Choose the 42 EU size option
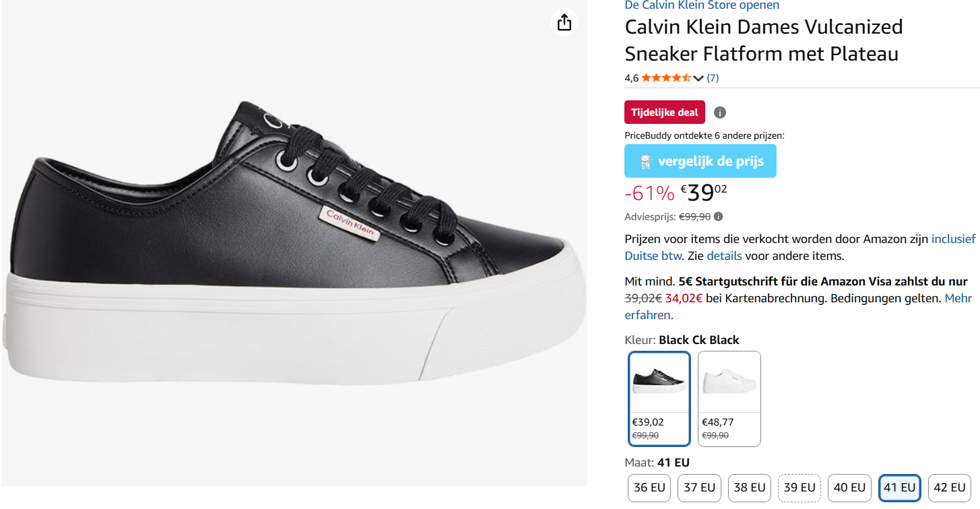The image size is (980, 509). (950, 487)
